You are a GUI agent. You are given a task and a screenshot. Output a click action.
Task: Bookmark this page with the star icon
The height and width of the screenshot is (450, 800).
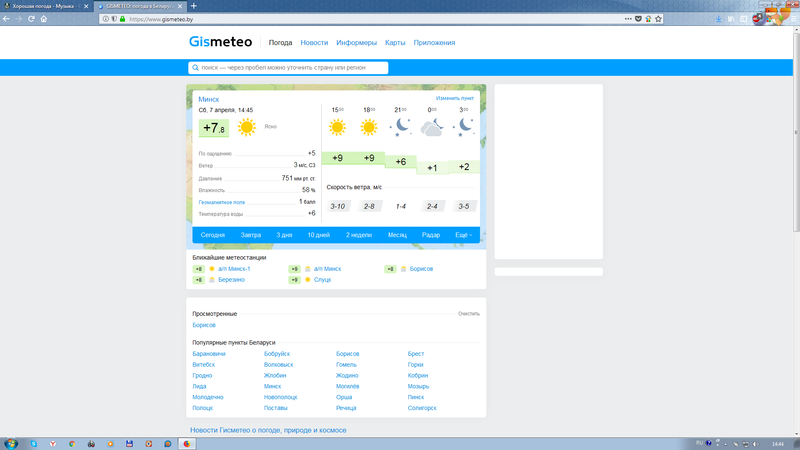click(659, 19)
